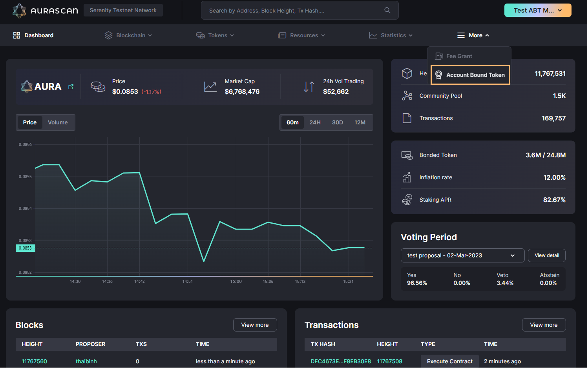Click the search magnifier icon
588x368 pixels.
coord(387,10)
